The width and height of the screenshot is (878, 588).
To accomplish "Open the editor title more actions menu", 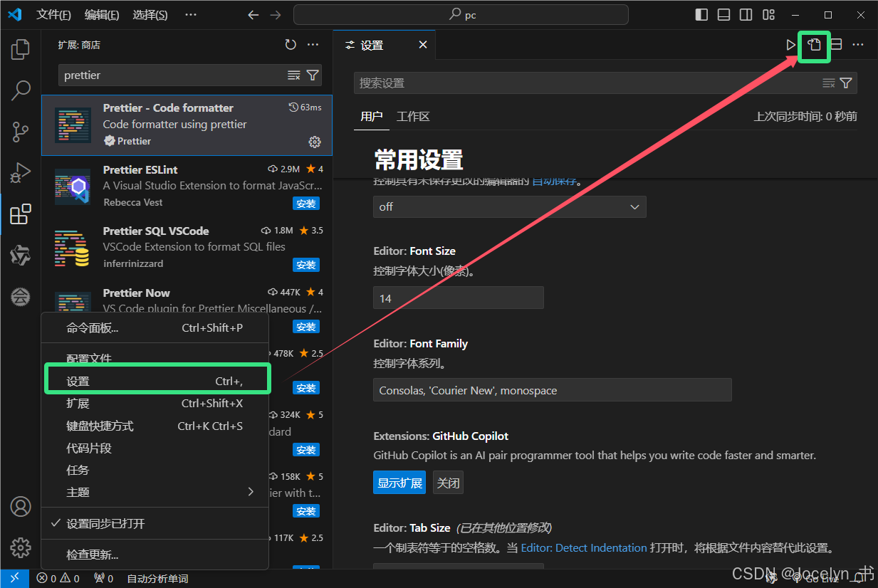I will [858, 45].
